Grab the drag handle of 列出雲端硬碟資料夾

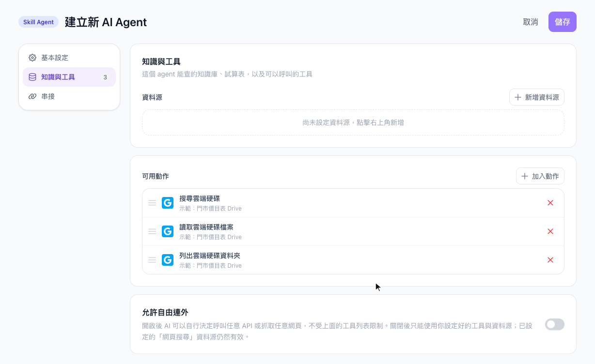pos(152,260)
